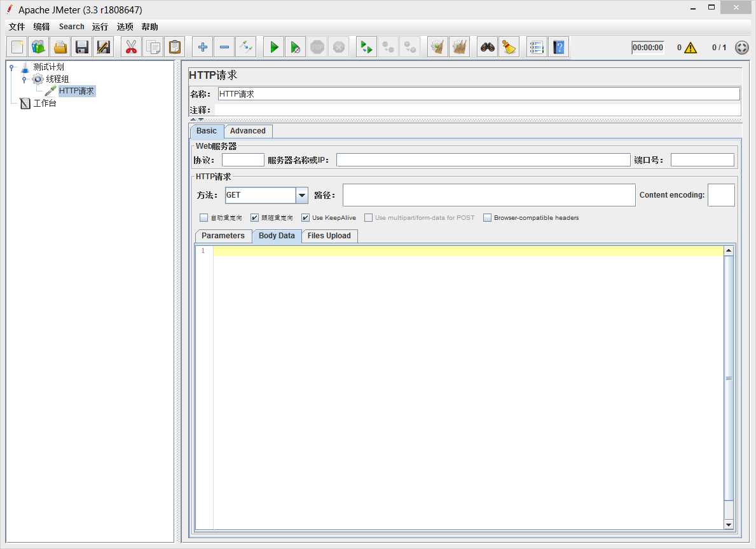Open the Files Upload tab
The image size is (756, 549).
coord(329,236)
